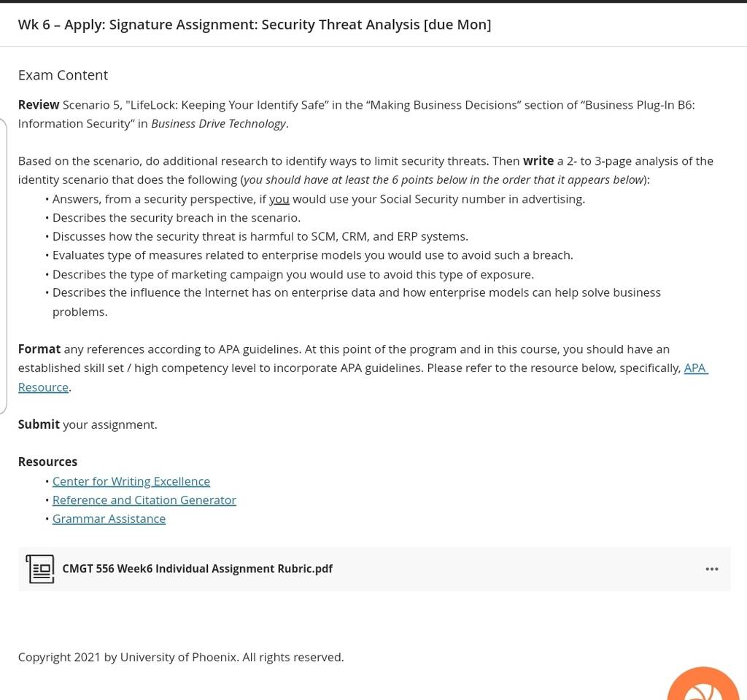Click the bullet describing the security breach
The width and height of the screenshot is (747, 700).
click(x=177, y=217)
